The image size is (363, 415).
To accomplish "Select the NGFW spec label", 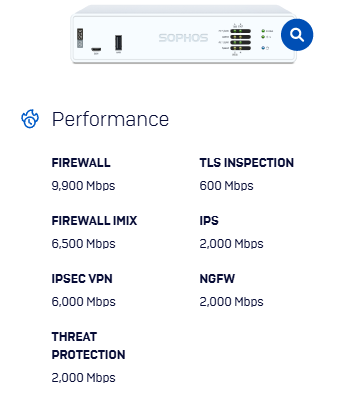I will 217,279.
